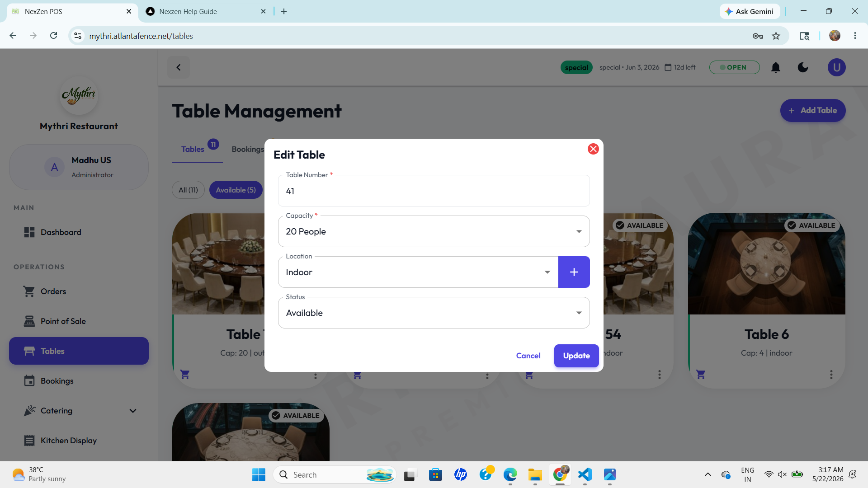This screenshot has height=488, width=868.
Task: Open Point of Sale in sidebar
Action: (x=79, y=321)
